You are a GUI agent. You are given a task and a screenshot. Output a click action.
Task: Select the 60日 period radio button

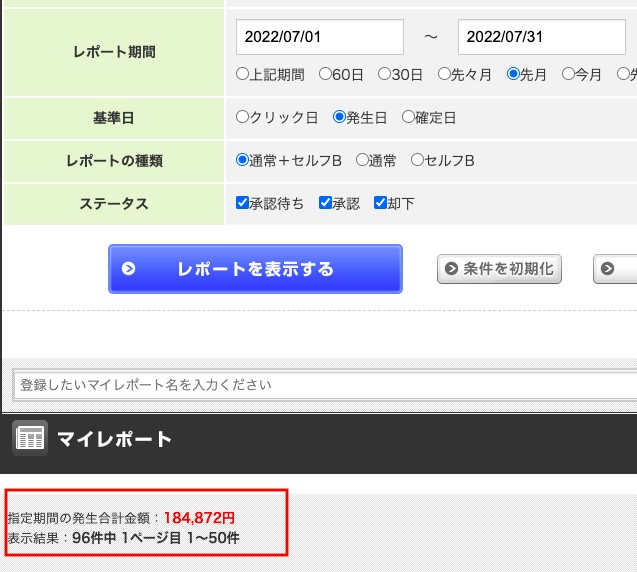click(x=325, y=74)
